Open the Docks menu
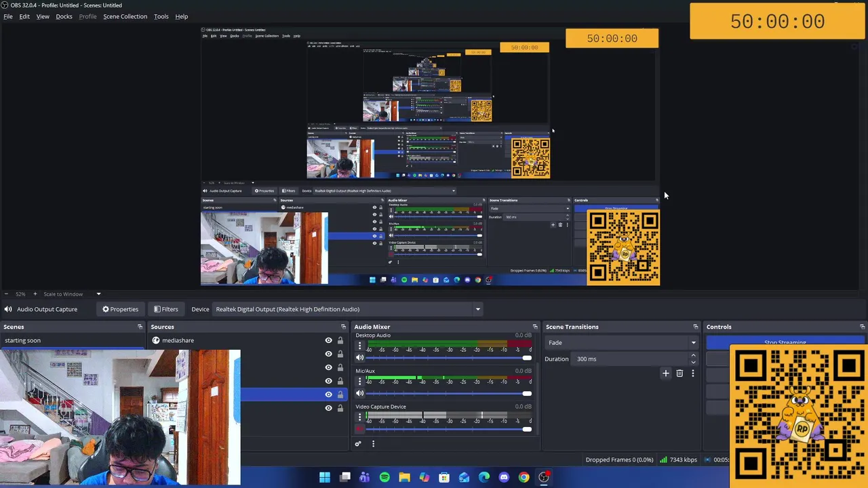Image resolution: width=868 pixels, height=488 pixels. 64,16
